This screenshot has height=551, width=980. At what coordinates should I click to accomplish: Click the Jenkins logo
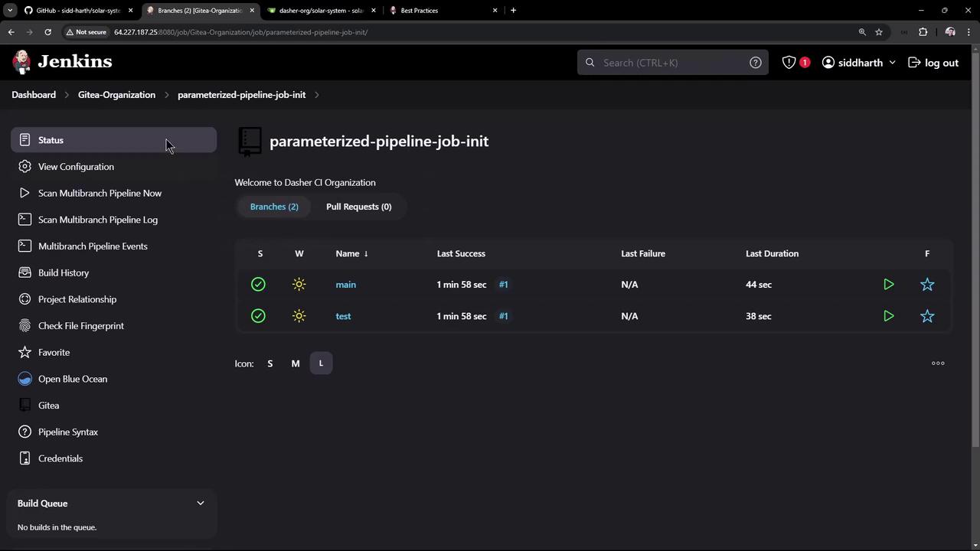[63, 62]
